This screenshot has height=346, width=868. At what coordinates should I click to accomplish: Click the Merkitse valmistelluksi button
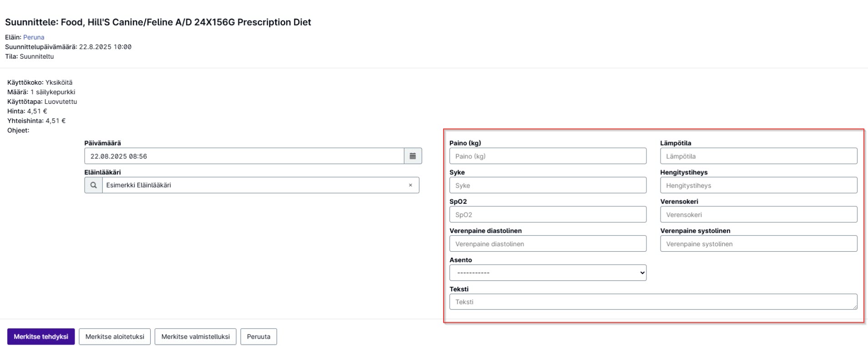[x=196, y=336]
